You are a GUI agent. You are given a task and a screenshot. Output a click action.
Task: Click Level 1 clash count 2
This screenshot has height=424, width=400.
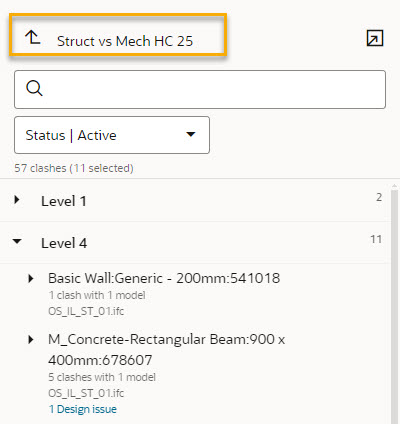(379, 197)
